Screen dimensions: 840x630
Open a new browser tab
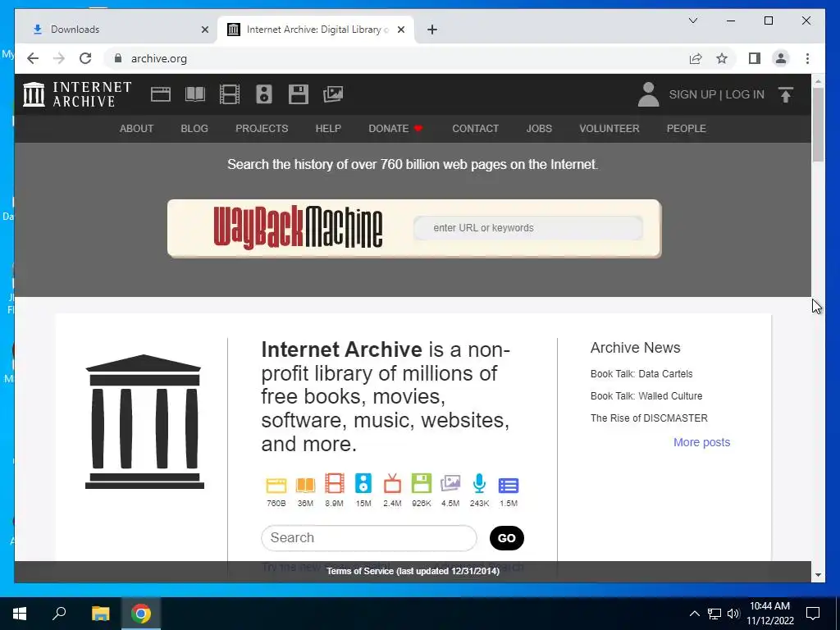point(432,30)
